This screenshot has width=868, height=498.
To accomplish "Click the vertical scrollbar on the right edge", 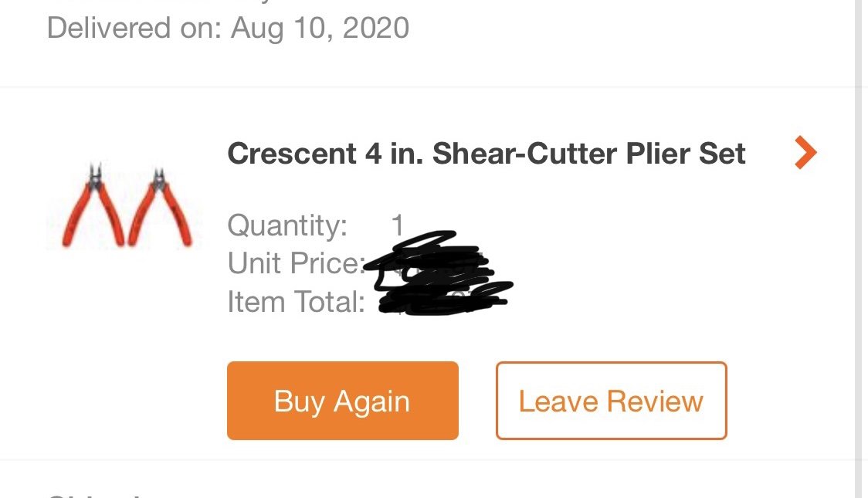I will 861,249.
